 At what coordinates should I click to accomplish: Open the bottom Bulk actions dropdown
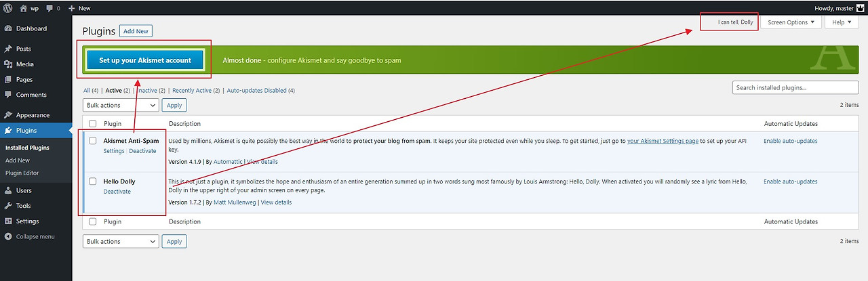coord(121,241)
